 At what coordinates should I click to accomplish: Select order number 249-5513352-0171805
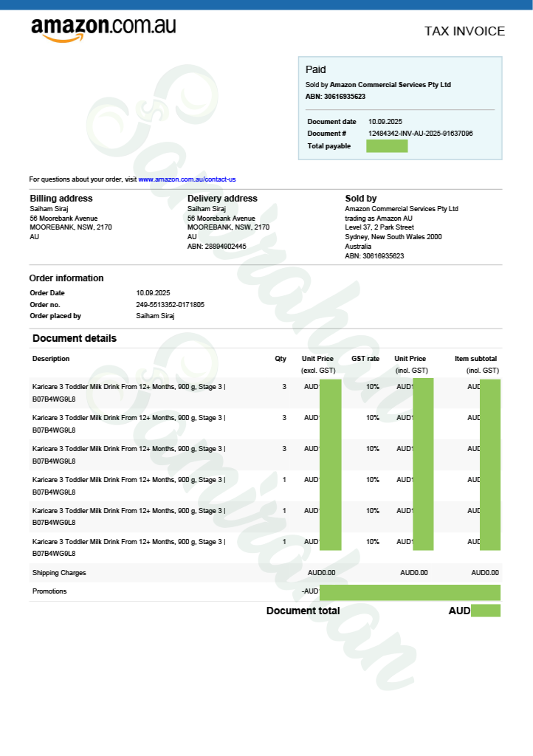click(x=170, y=305)
